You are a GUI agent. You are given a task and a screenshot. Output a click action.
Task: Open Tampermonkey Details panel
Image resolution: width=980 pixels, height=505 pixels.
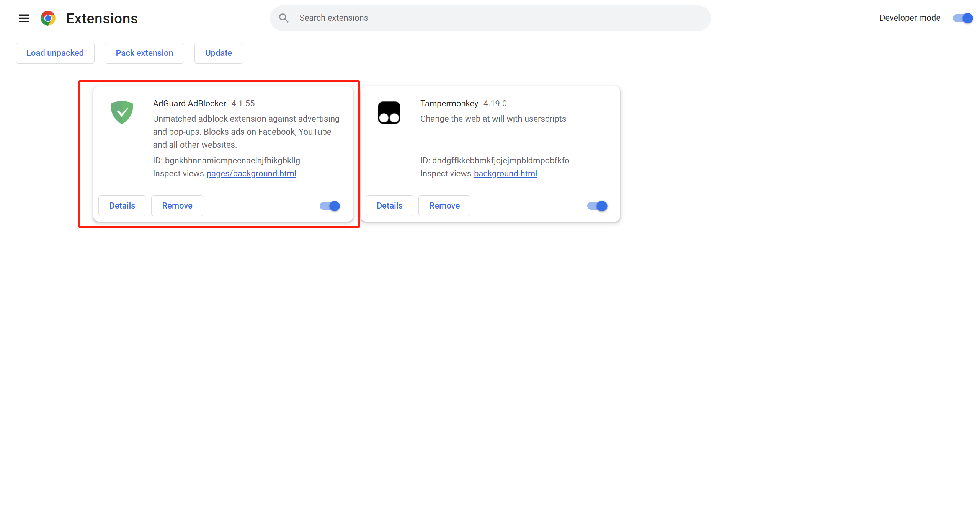(x=389, y=205)
